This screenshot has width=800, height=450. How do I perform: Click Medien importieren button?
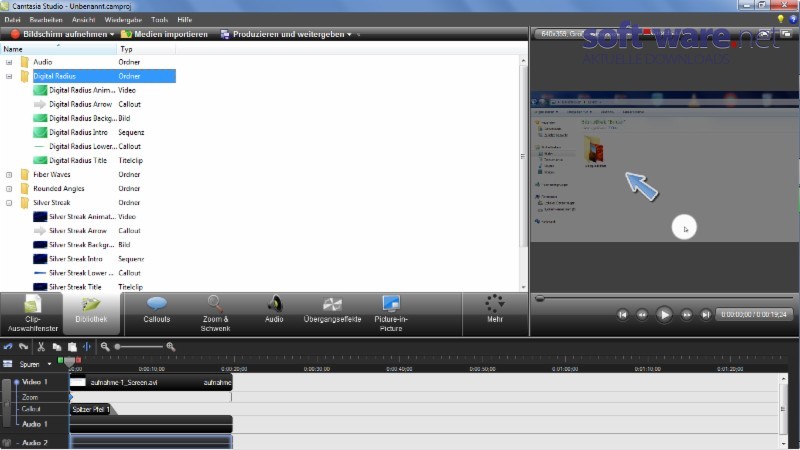tap(164, 34)
